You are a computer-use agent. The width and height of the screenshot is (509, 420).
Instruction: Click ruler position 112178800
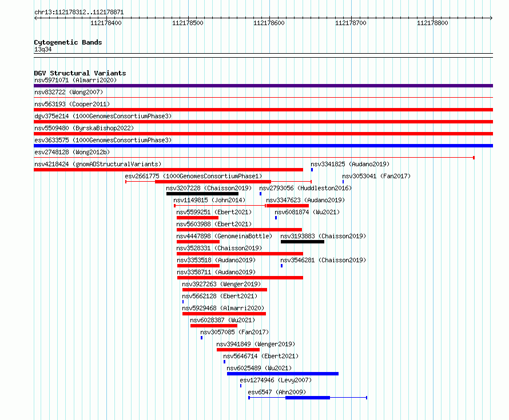[x=433, y=23]
